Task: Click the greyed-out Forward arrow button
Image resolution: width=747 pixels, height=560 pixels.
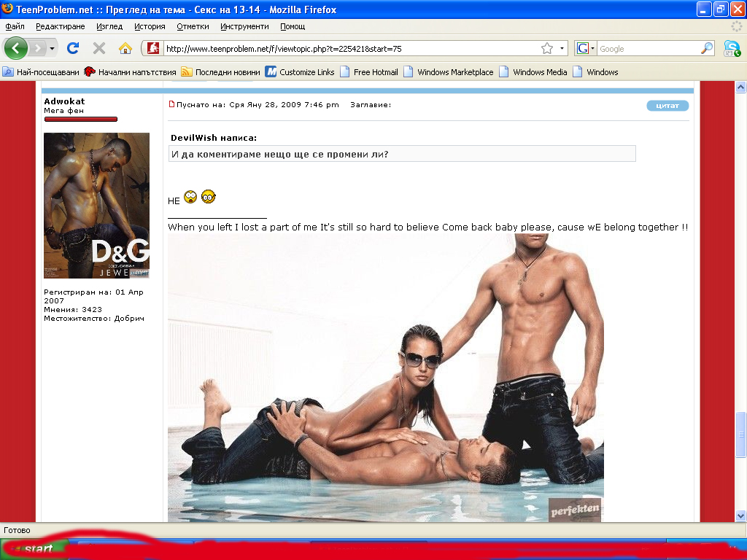Action: 37,48
